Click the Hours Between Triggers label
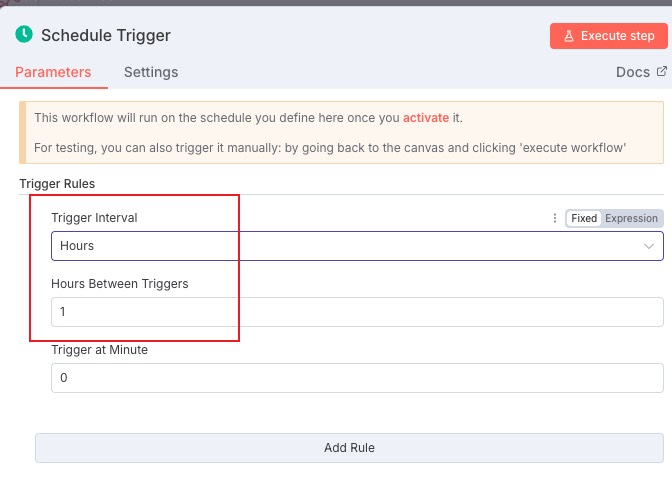The image size is (672, 492). point(120,283)
